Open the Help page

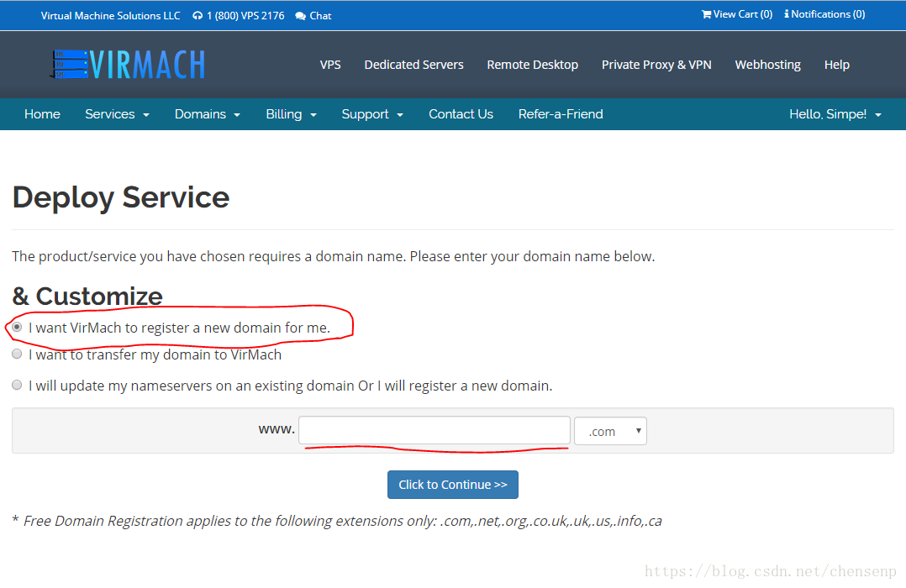click(837, 65)
